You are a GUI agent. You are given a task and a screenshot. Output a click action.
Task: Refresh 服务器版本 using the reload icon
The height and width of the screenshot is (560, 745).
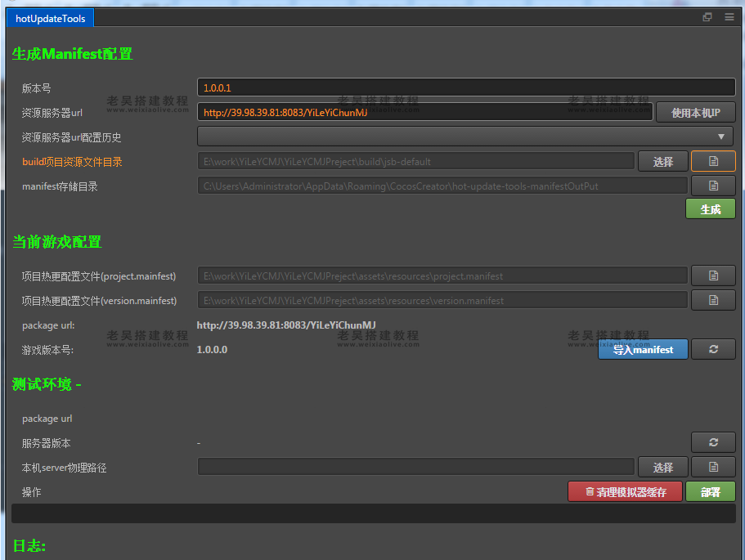click(x=712, y=442)
